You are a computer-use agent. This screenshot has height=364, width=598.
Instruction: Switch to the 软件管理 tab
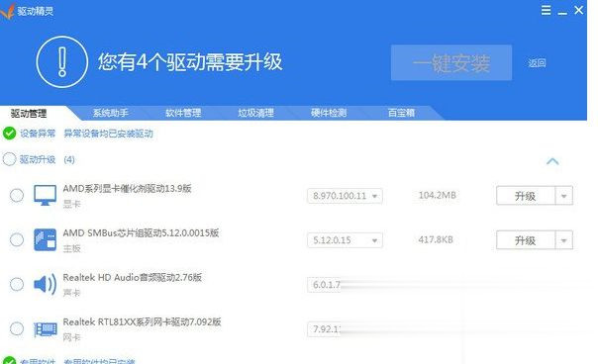[x=183, y=113]
